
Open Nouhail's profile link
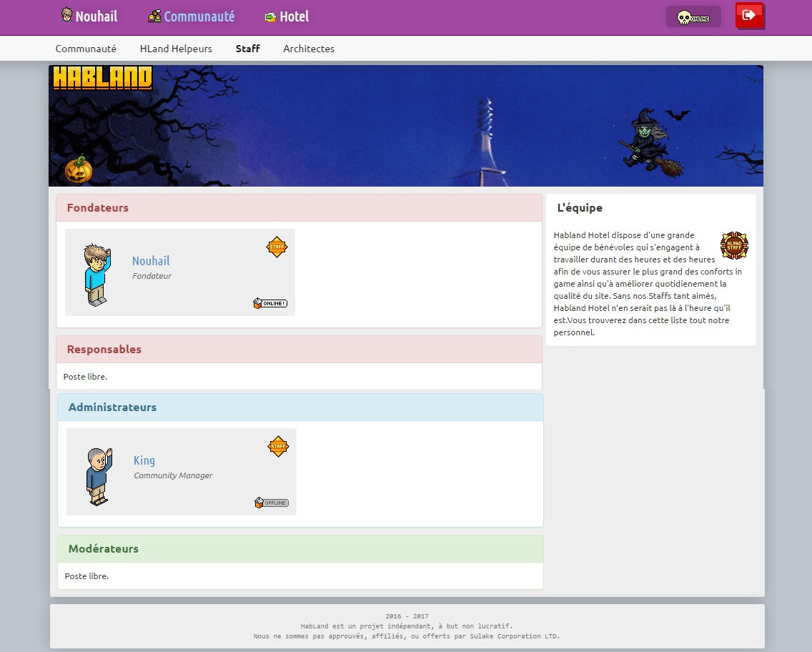point(151,261)
